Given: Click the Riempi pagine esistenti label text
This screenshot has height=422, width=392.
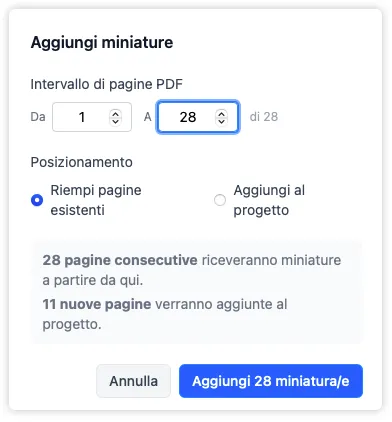Looking at the screenshot, I should point(96,200).
